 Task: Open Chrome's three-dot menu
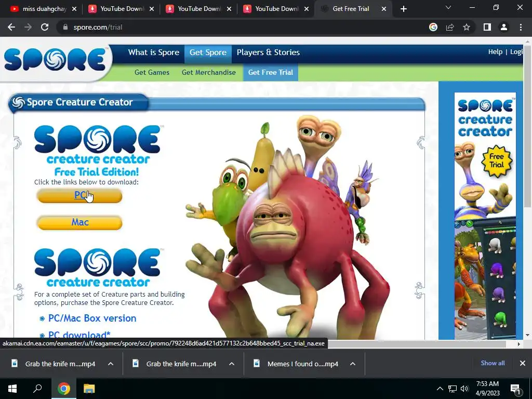click(521, 27)
